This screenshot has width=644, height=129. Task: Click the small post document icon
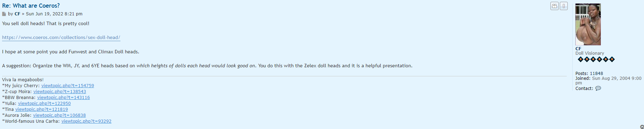(4, 14)
